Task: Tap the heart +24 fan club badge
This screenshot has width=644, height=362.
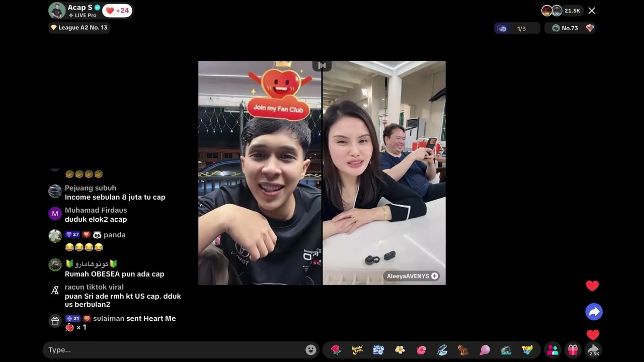Action: (117, 11)
